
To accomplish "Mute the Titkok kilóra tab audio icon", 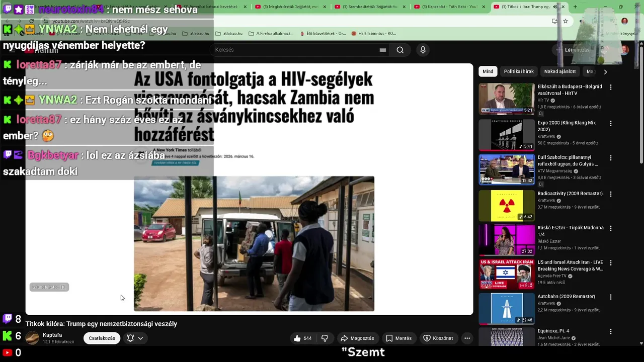I will pyautogui.click(x=555, y=7).
